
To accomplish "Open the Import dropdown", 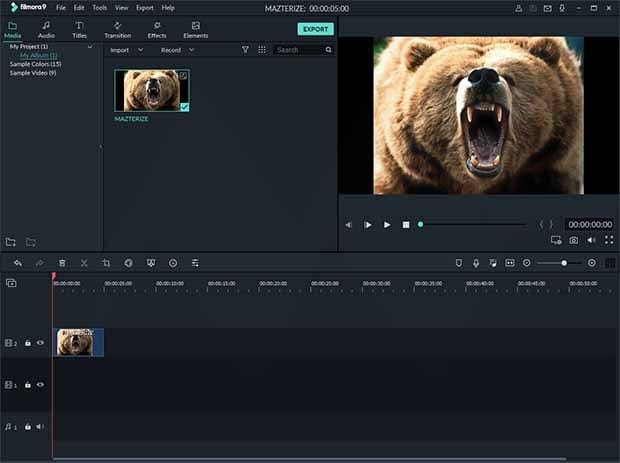I will (126, 49).
